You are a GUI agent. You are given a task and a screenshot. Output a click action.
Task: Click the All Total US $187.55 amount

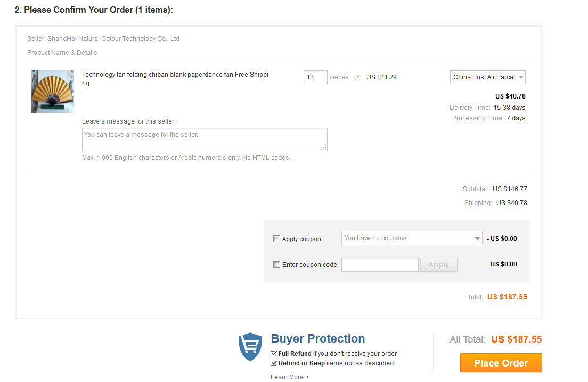[516, 339]
